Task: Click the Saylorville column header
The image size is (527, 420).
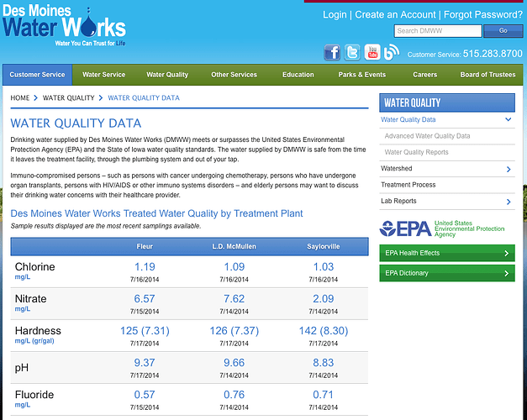Action: [324, 247]
